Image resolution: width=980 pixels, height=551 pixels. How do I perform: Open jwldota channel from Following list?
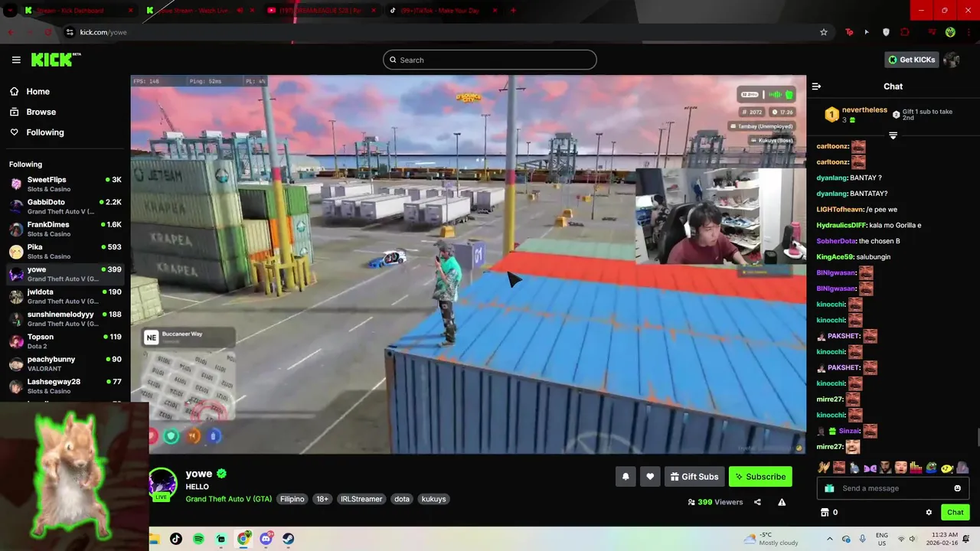[x=65, y=296]
